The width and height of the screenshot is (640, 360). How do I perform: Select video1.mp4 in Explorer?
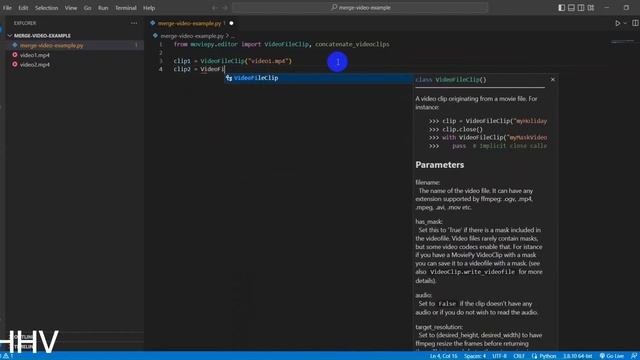point(75,55)
